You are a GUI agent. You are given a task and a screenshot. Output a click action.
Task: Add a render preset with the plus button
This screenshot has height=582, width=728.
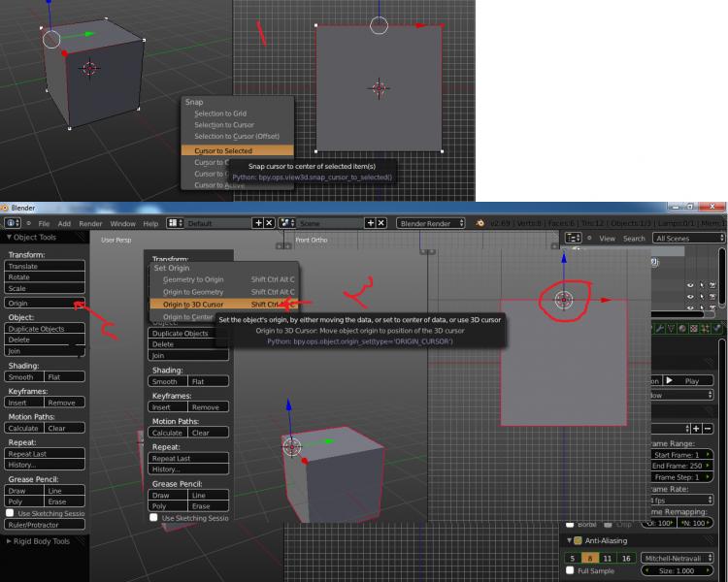point(696,429)
